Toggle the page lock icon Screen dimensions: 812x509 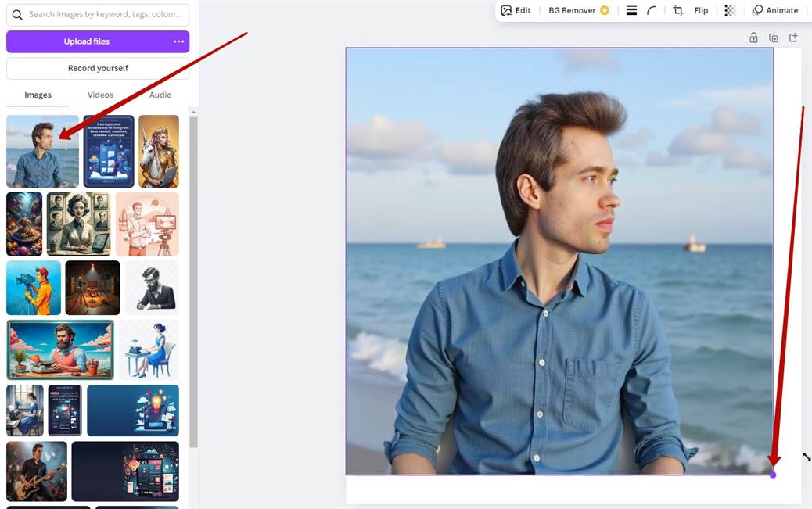pyautogui.click(x=753, y=38)
